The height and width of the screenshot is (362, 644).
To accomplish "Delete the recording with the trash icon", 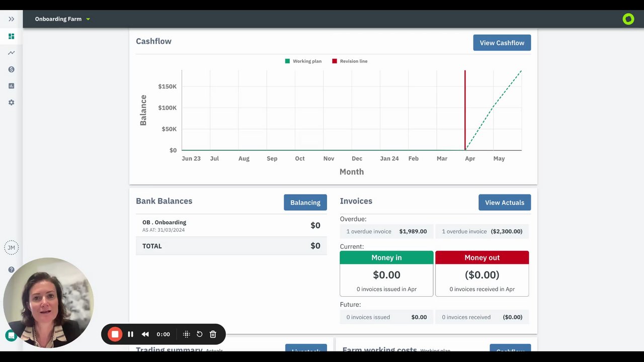I will [x=213, y=334].
